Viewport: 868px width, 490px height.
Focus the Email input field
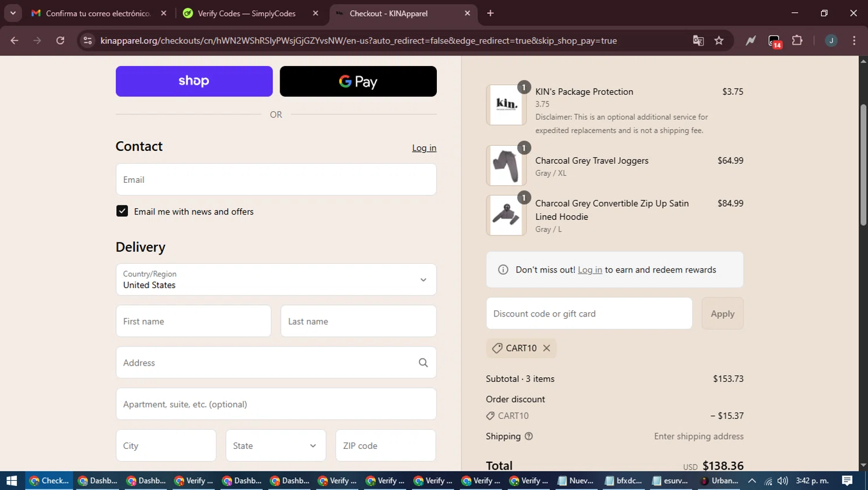pyautogui.click(x=276, y=179)
